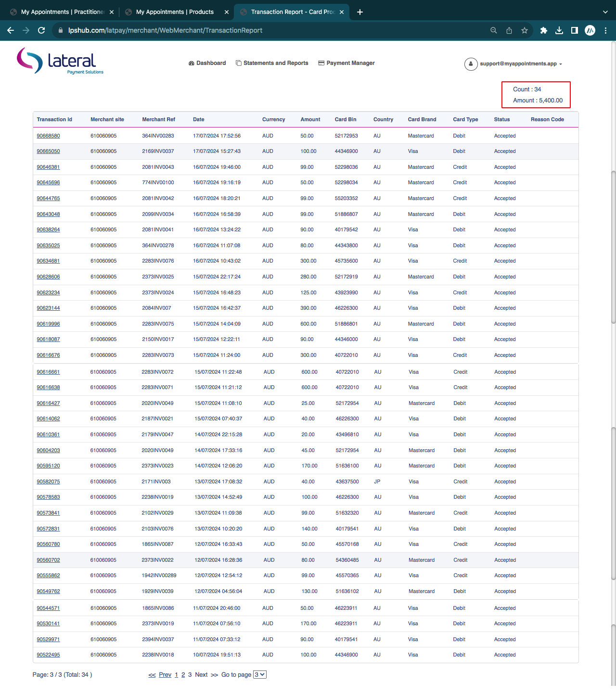The image size is (616, 695).
Task: Go back using the browser back arrow
Action: [x=11, y=30]
